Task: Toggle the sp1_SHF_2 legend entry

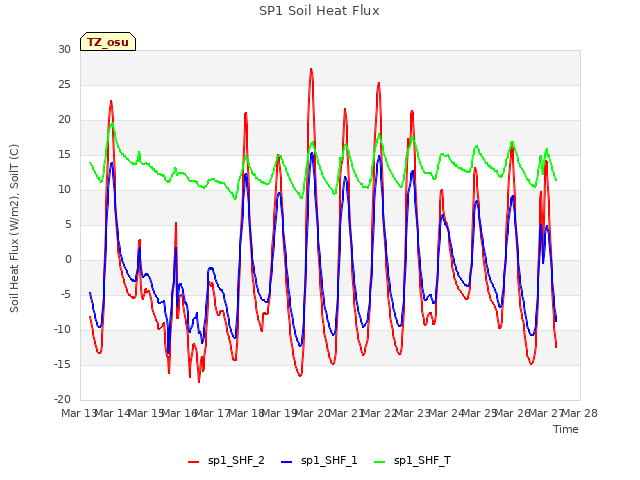Action: tap(226, 461)
